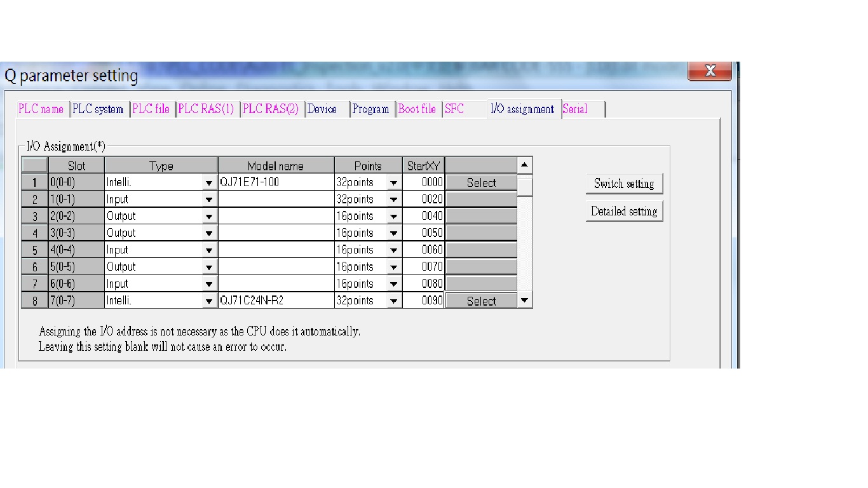This screenshot has width=868, height=488.
Task: Open Type dropdown for slot 2(0-2)
Action: (x=209, y=217)
